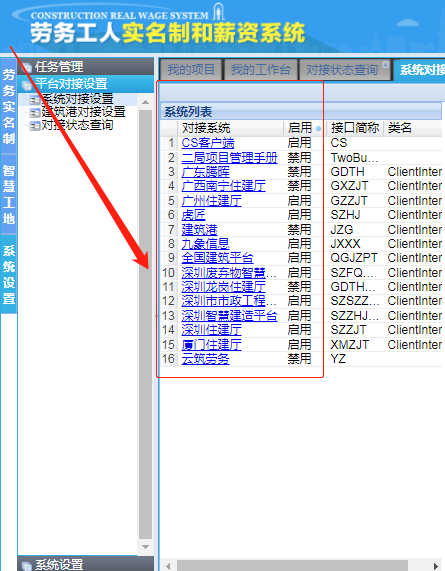445x571 pixels.
Task: Click the SZHJ interface name cell
Action: [x=345, y=215]
